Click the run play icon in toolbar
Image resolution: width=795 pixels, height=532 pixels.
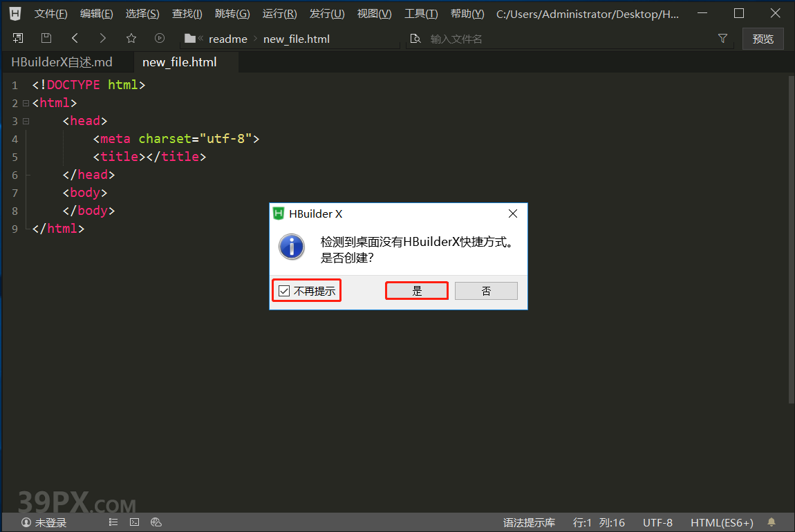[x=160, y=39]
